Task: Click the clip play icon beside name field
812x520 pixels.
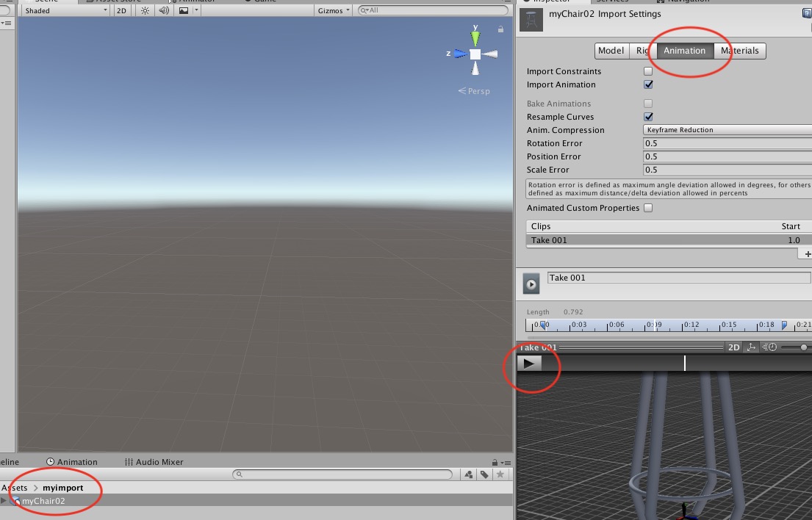Action: (531, 284)
